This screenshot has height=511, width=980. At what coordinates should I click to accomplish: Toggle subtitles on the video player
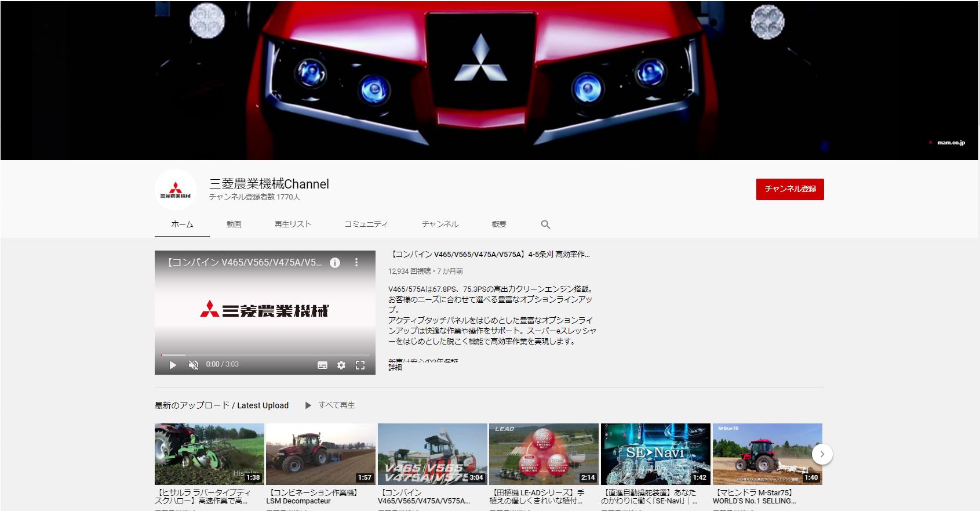tap(323, 365)
